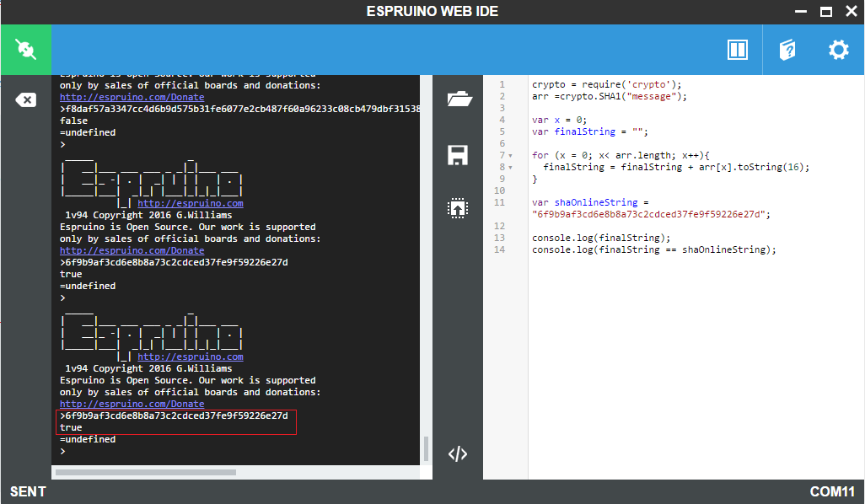Click line number 11 in the editor
The image size is (865, 504).
(x=499, y=202)
